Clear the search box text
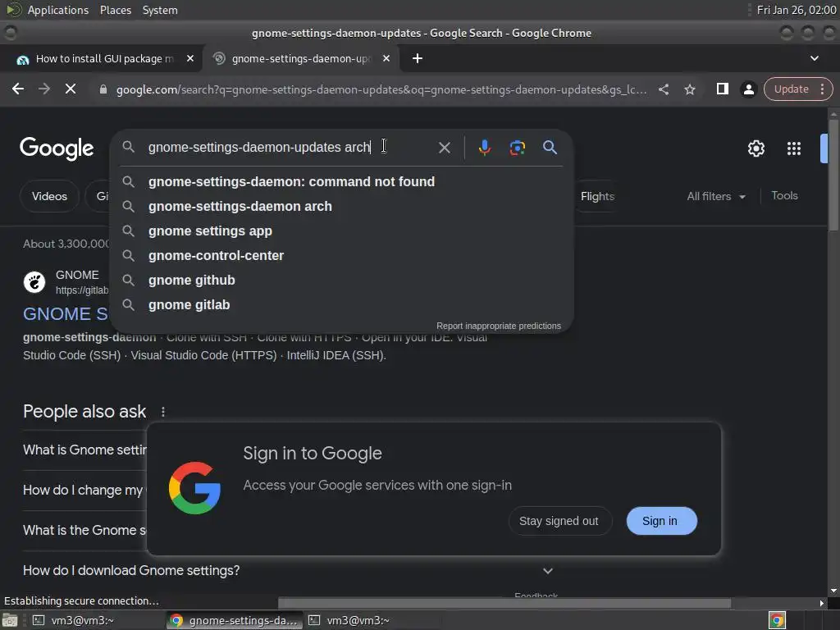The image size is (840, 630). pos(444,148)
